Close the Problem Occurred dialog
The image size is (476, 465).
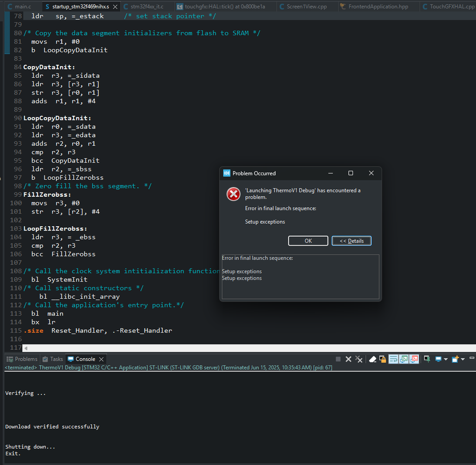click(371, 173)
